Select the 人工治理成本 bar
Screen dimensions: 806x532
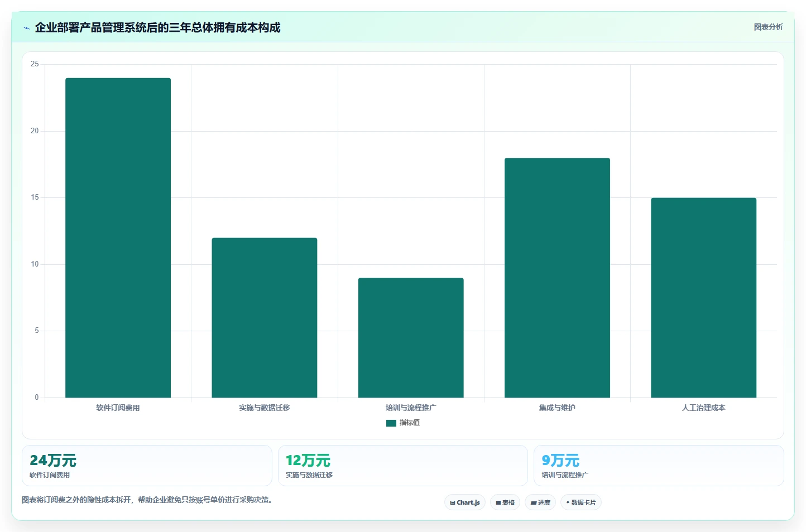[x=703, y=298]
